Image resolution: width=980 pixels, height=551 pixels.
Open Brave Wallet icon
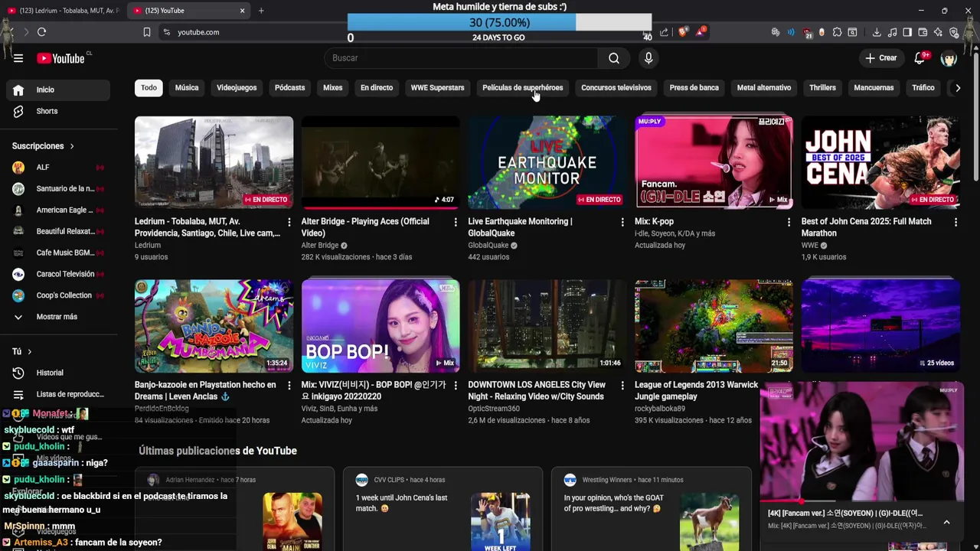click(x=923, y=32)
